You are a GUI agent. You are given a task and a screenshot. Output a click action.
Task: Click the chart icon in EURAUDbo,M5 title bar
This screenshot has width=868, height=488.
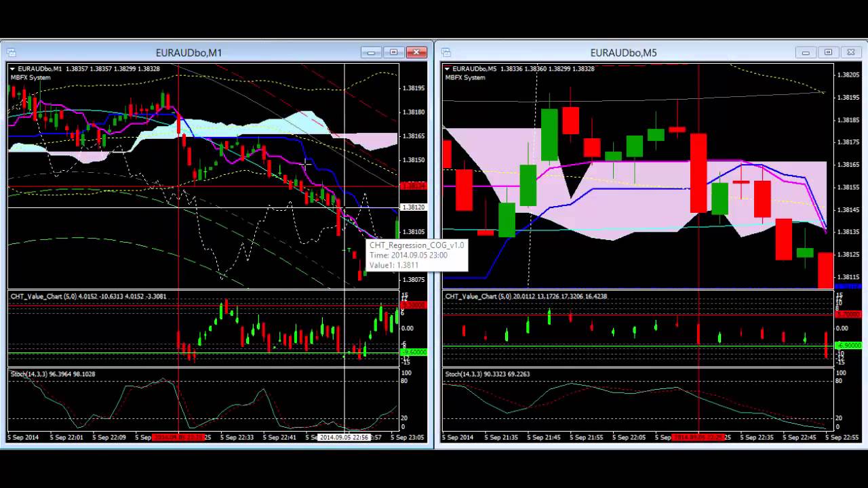pos(446,52)
